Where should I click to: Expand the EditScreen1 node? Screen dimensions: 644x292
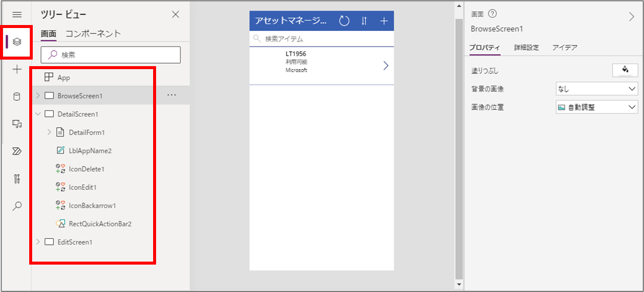[x=38, y=242]
